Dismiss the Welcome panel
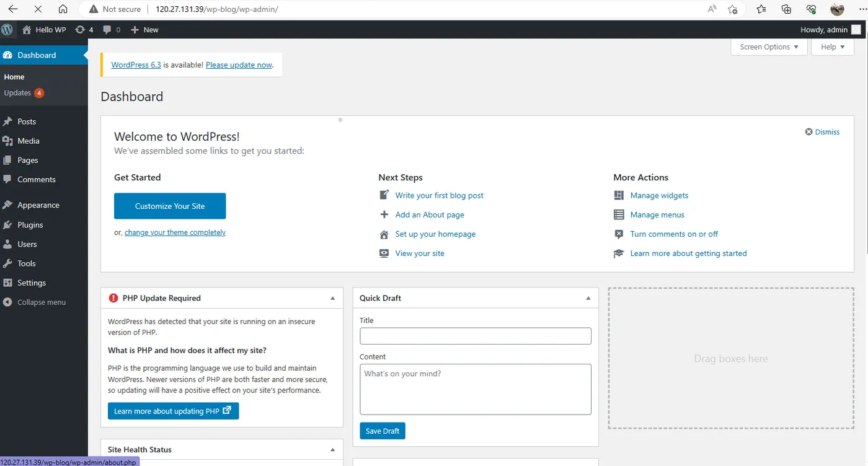 pyautogui.click(x=822, y=132)
